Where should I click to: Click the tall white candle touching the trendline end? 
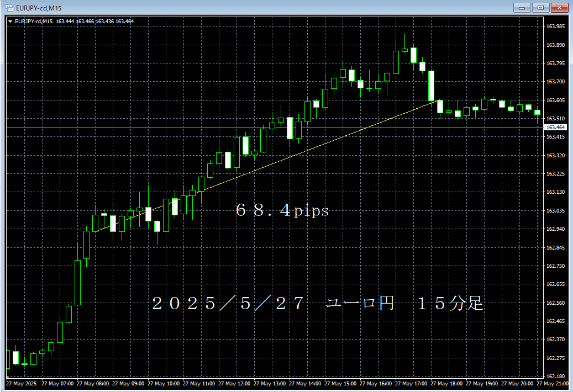coord(431,86)
